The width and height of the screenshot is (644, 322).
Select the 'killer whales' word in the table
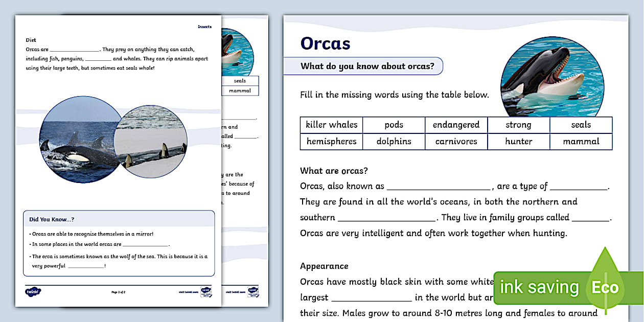331,124
